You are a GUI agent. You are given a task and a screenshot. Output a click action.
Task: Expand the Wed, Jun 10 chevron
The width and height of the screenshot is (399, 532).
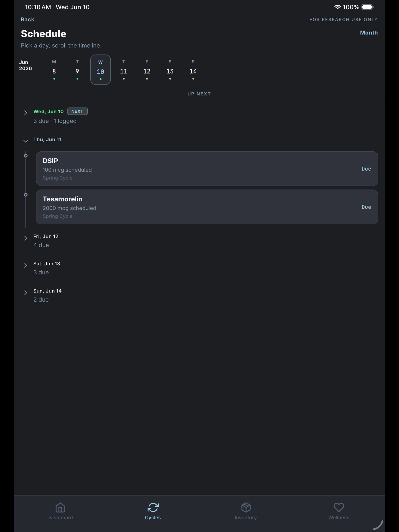[x=26, y=113]
